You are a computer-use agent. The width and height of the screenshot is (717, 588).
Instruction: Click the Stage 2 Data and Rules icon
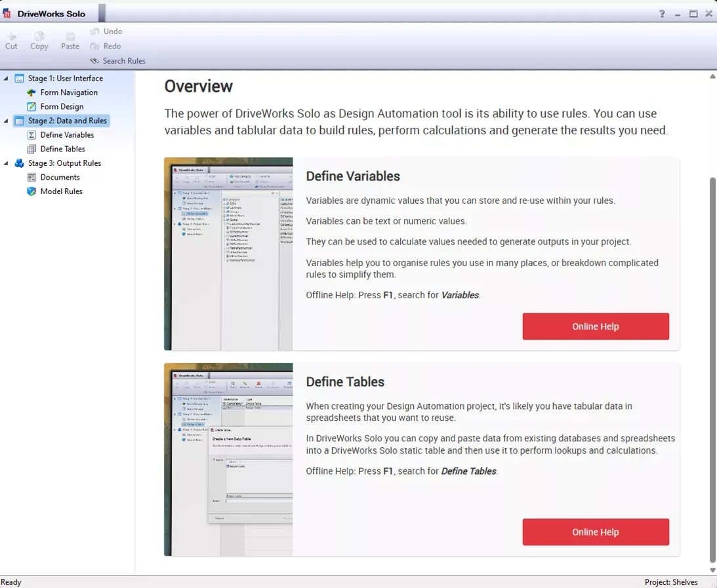[19, 121]
